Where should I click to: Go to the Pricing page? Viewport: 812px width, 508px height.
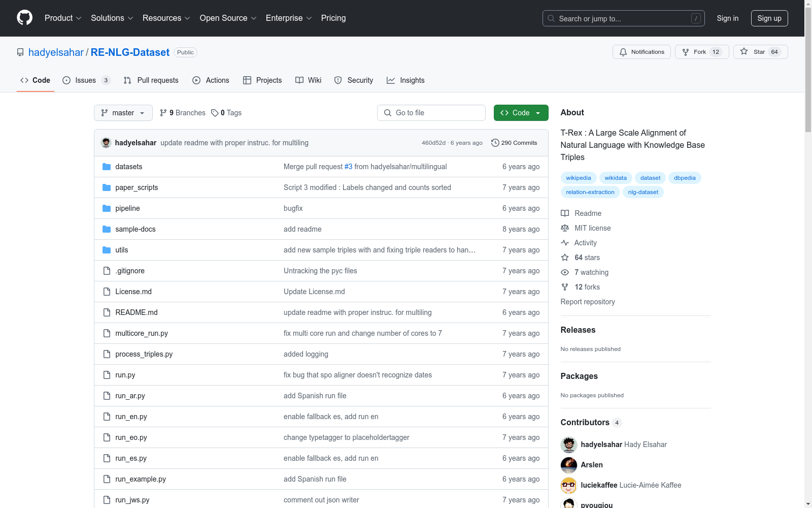point(333,18)
